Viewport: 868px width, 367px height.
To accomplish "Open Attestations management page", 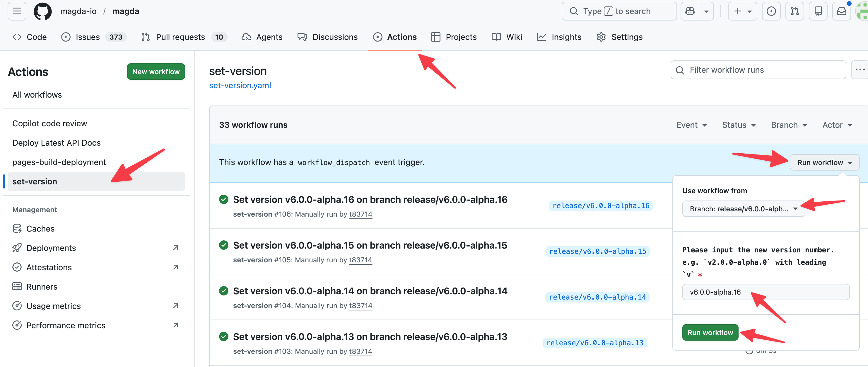I will coord(96,267).
